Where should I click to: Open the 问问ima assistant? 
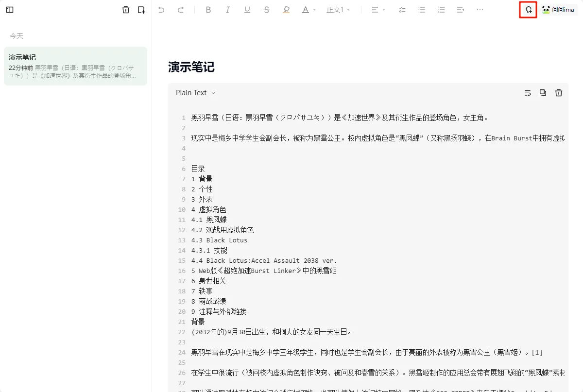point(559,10)
